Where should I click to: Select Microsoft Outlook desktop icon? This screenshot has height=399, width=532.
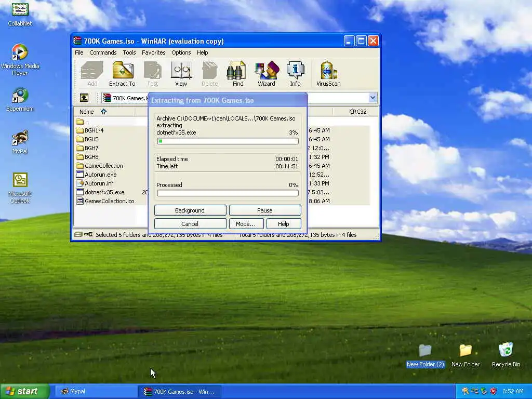[x=20, y=188]
